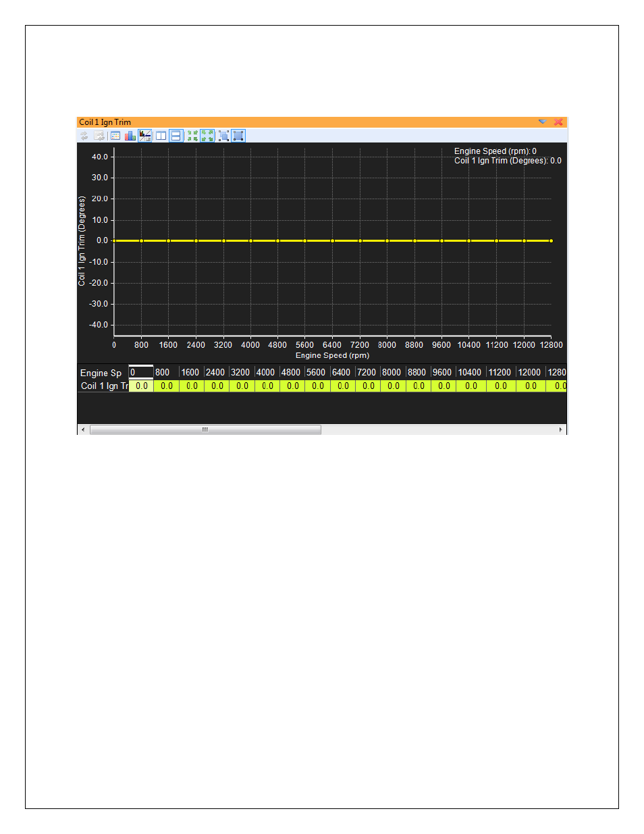Select the trim value cell under 4000 rpm
Image resolution: width=644 pixels, height=834 pixels.
(267, 386)
